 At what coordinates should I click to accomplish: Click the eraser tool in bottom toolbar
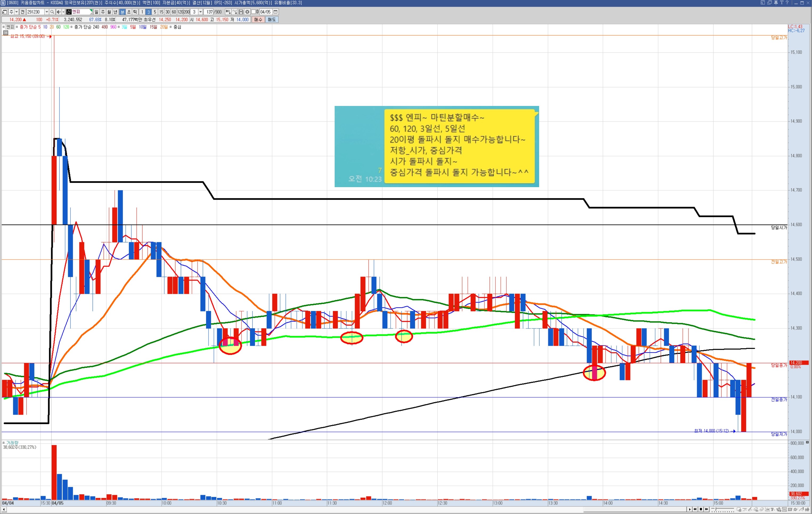[x=761, y=509]
